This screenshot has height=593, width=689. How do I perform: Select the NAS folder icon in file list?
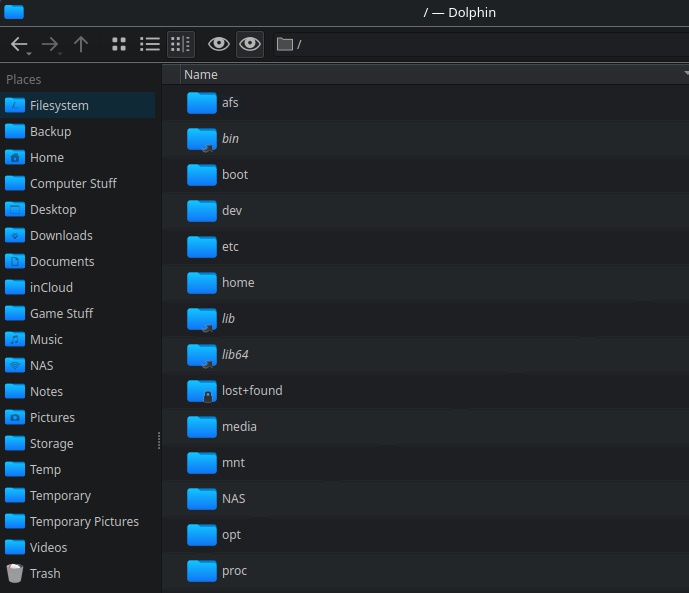point(202,499)
